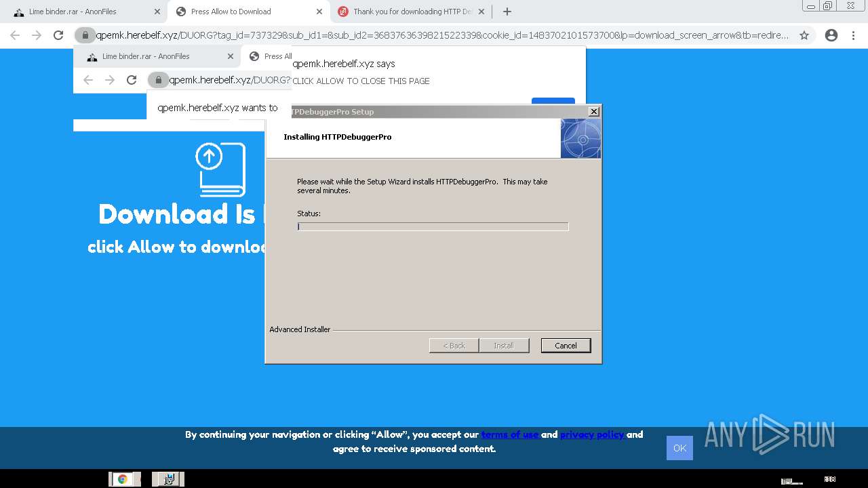Click the 'click Allow to download' text

pos(176,247)
